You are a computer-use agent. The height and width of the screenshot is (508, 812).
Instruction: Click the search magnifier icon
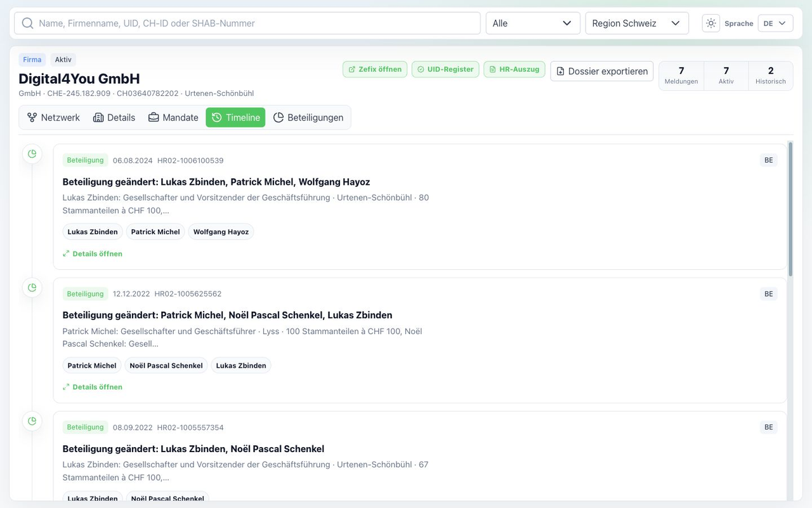pos(27,23)
